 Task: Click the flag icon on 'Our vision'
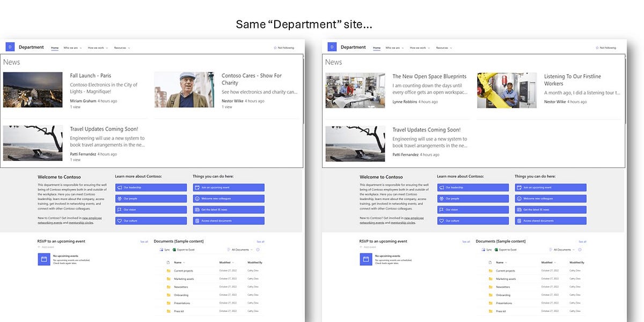point(119,209)
